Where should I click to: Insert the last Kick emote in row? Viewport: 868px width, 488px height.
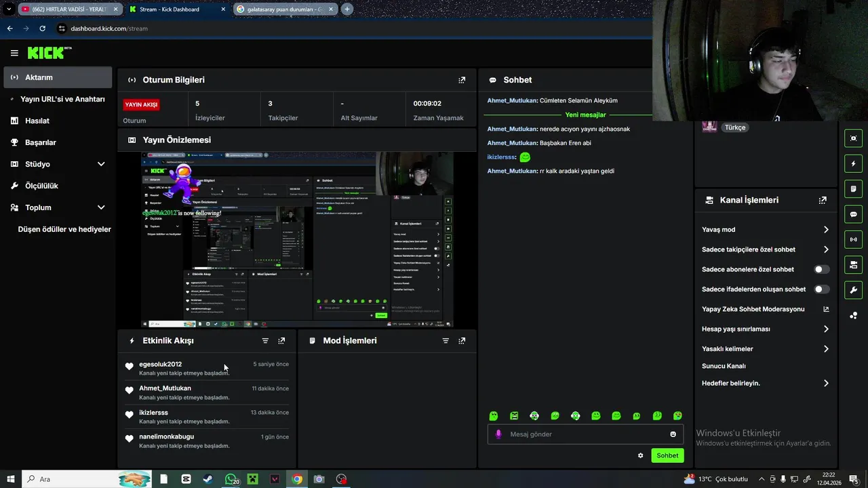point(677,415)
